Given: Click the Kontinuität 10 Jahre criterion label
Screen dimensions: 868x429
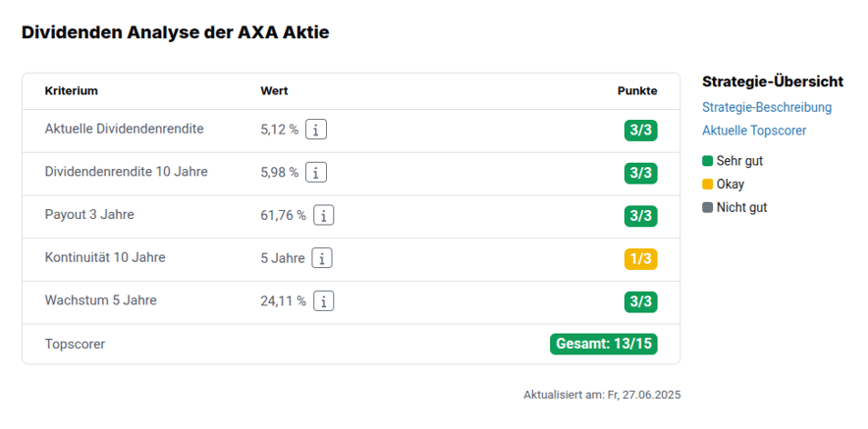Looking at the screenshot, I should pyautogui.click(x=105, y=257).
